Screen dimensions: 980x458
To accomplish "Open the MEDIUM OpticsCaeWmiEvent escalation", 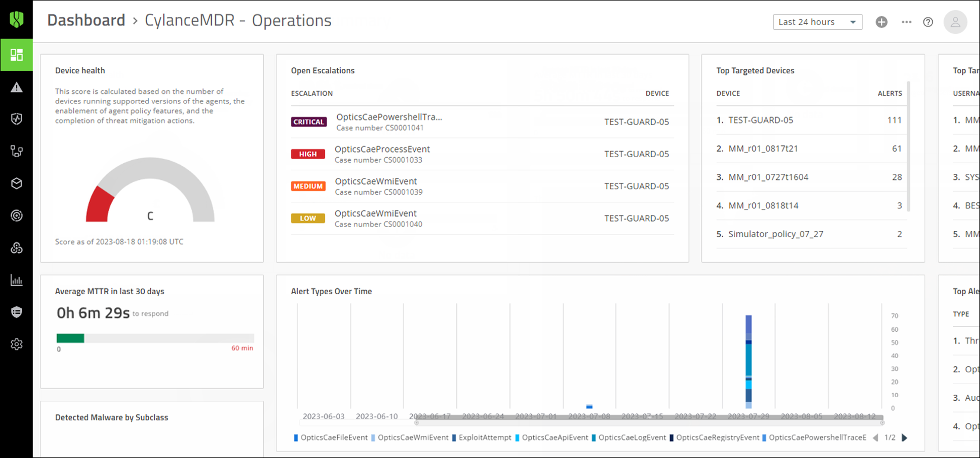I will 482,186.
